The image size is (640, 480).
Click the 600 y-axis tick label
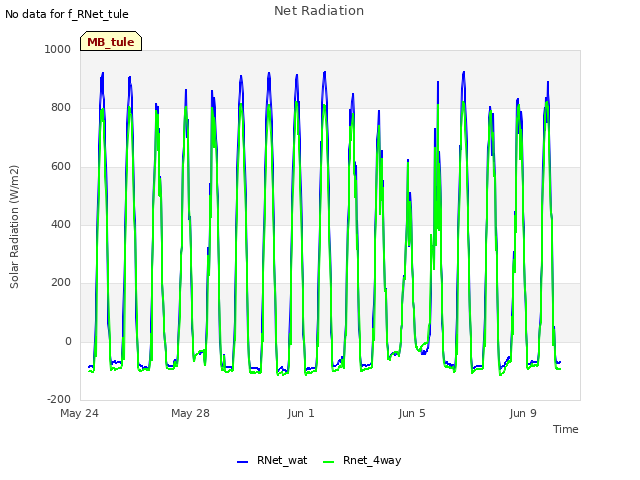click(x=61, y=167)
